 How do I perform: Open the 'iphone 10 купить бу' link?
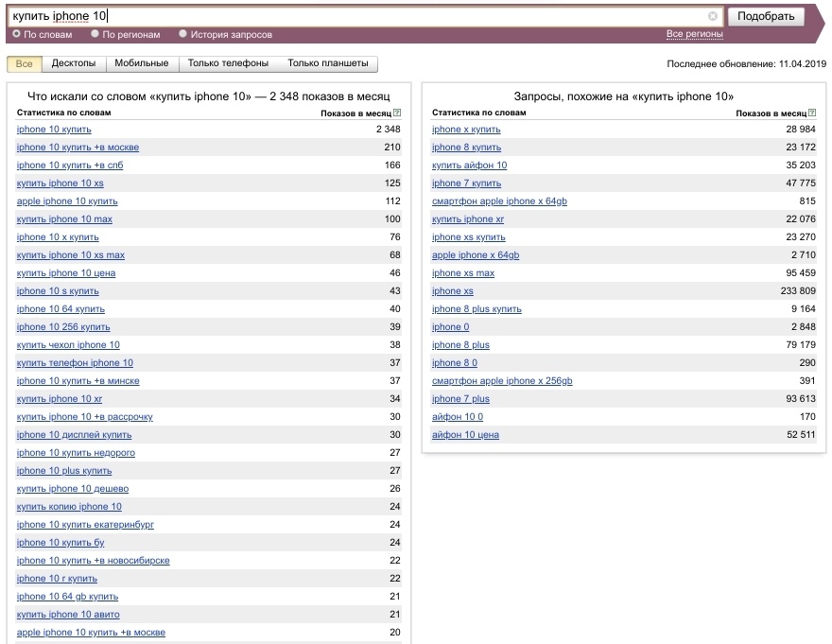[x=61, y=543]
